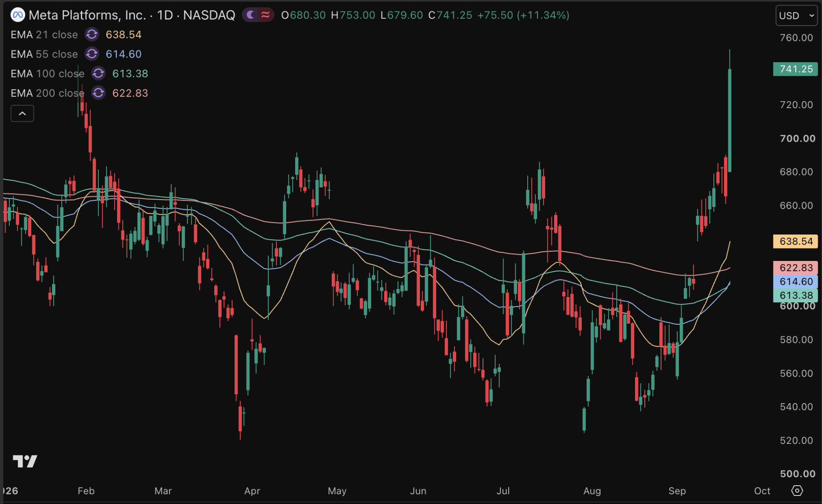
Task: Click the Oct label on the time axis
Action: pyautogui.click(x=762, y=491)
